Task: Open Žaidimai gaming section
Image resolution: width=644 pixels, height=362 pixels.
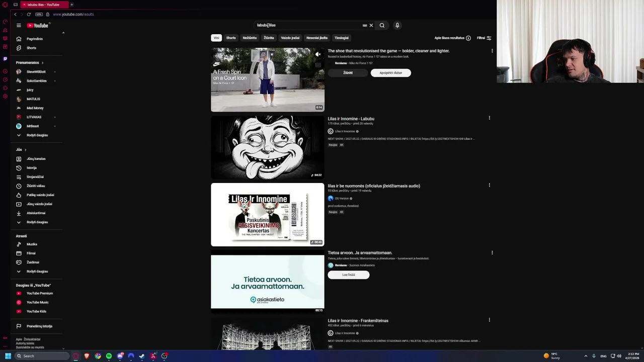Action: pos(33,262)
